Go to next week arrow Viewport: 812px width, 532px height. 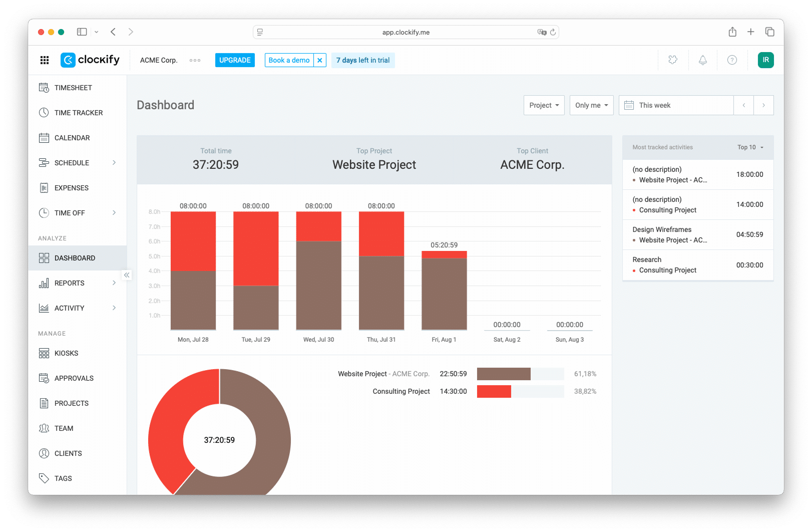[763, 105]
